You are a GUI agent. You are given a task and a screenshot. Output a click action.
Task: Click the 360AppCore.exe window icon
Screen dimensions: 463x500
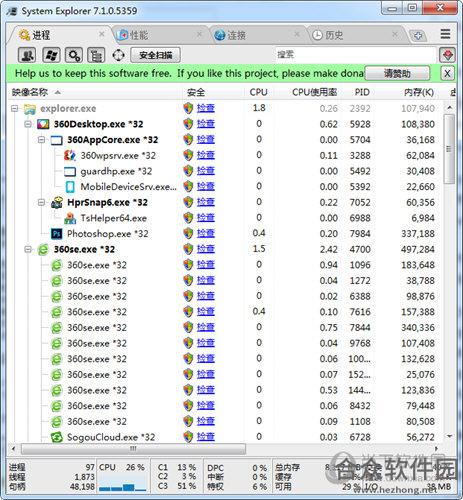tap(56, 140)
